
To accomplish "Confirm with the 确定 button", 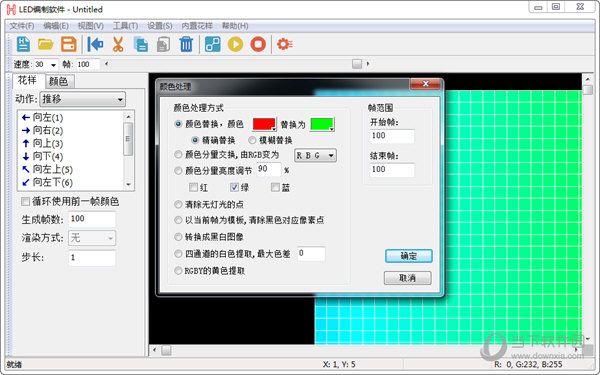I will [409, 256].
